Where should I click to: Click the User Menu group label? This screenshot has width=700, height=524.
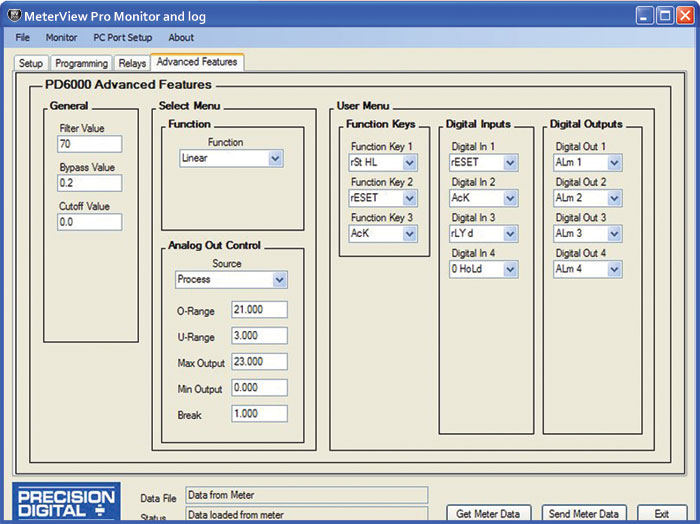tap(363, 106)
